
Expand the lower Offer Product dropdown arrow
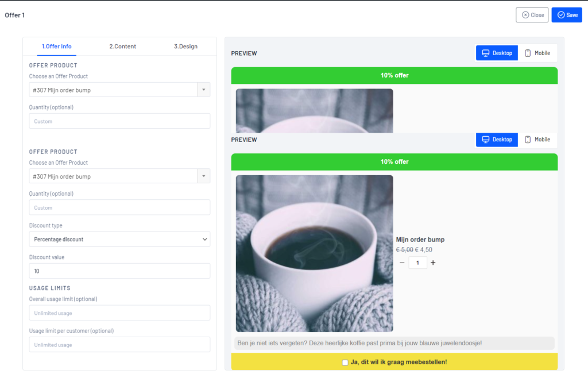coord(204,176)
